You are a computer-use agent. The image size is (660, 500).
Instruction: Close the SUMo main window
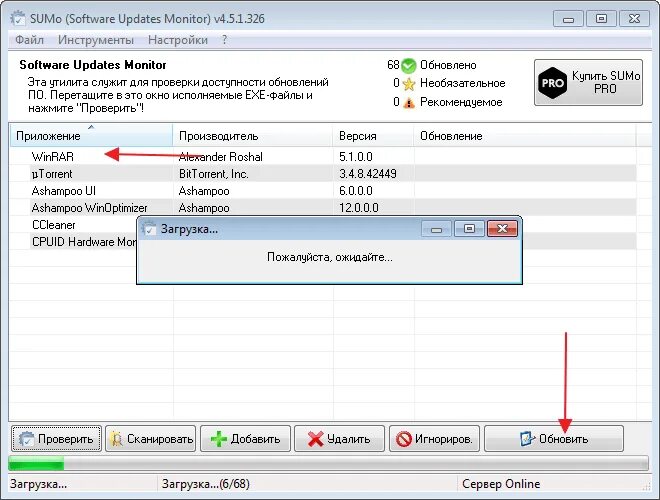(x=634, y=19)
